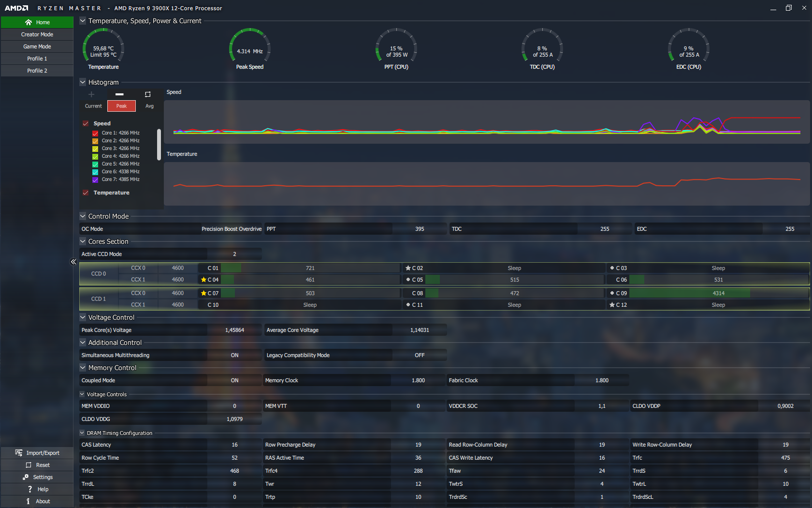Uncheck the Core 2 speed checkbox

tap(95, 141)
